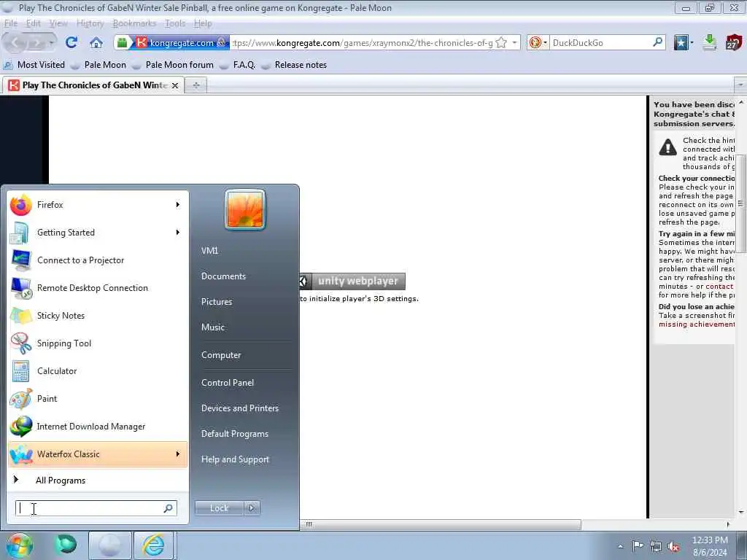Click the user account picture
Viewport: 747px width, 560px height.
coord(245,209)
